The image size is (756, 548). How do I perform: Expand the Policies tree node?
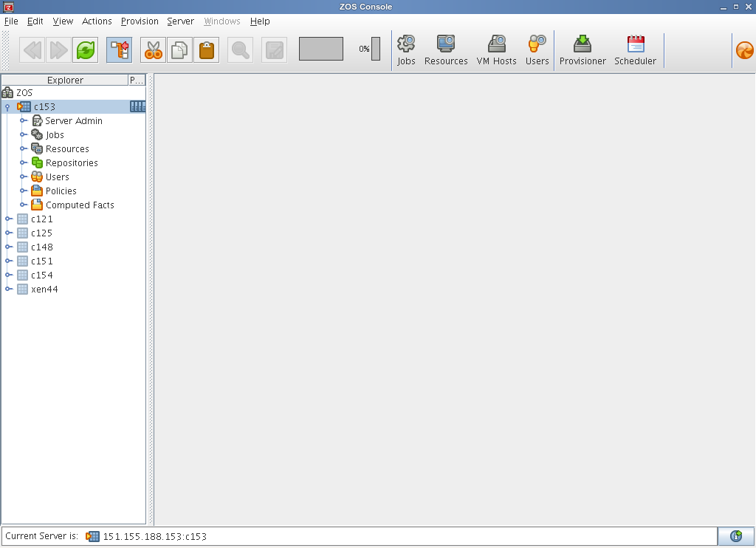(x=23, y=191)
